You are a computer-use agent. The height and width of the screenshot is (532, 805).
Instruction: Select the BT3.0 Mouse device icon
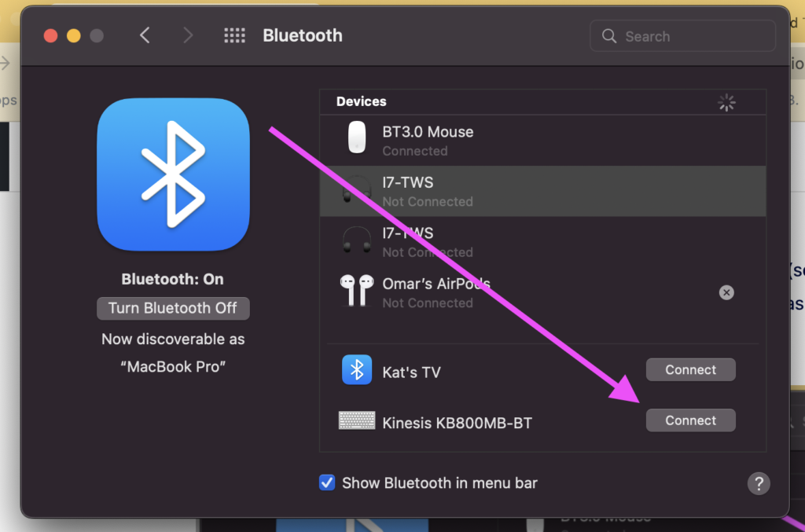click(357, 138)
